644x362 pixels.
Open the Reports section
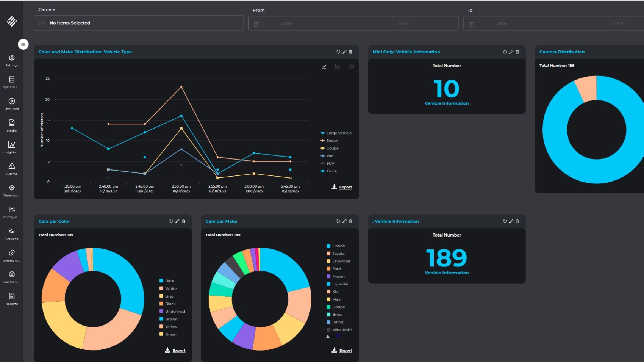(12, 299)
